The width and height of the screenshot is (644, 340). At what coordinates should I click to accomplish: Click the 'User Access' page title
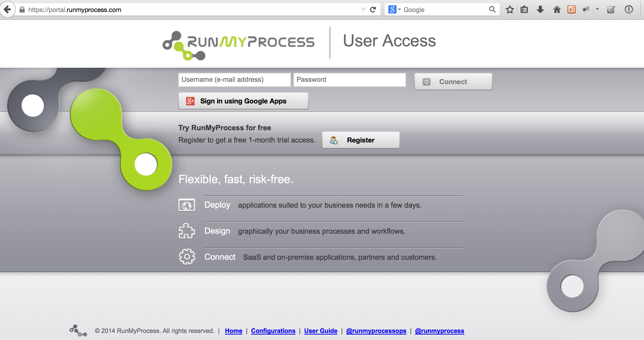click(389, 41)
